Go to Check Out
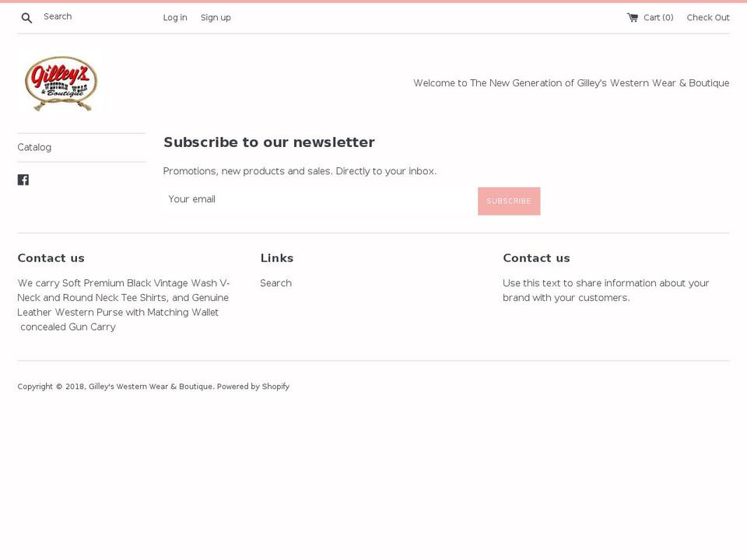 708,18
